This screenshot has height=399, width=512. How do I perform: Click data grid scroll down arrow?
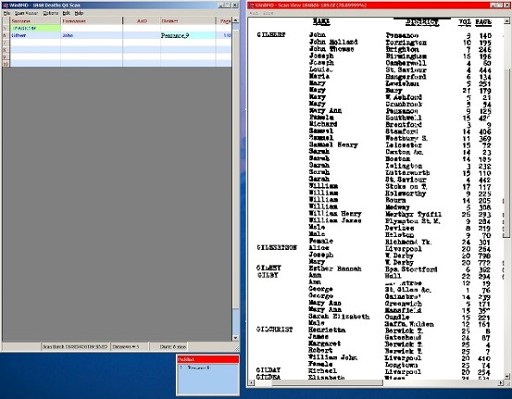click(x=235, y=338)
